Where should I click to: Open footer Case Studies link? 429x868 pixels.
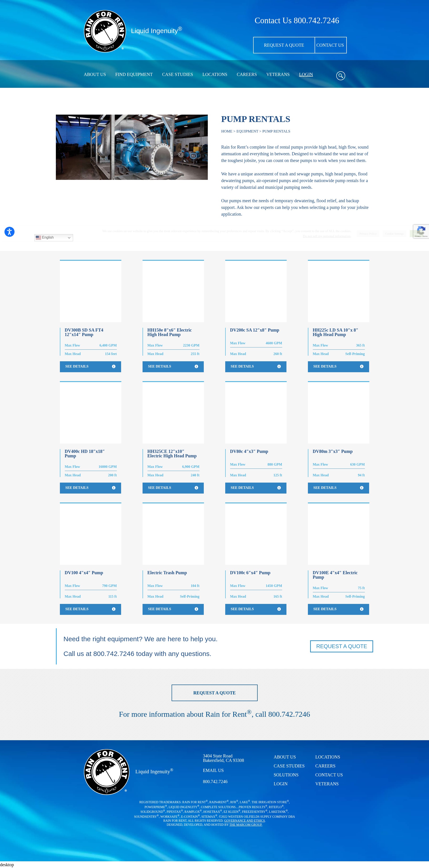(x=289, y=766)
